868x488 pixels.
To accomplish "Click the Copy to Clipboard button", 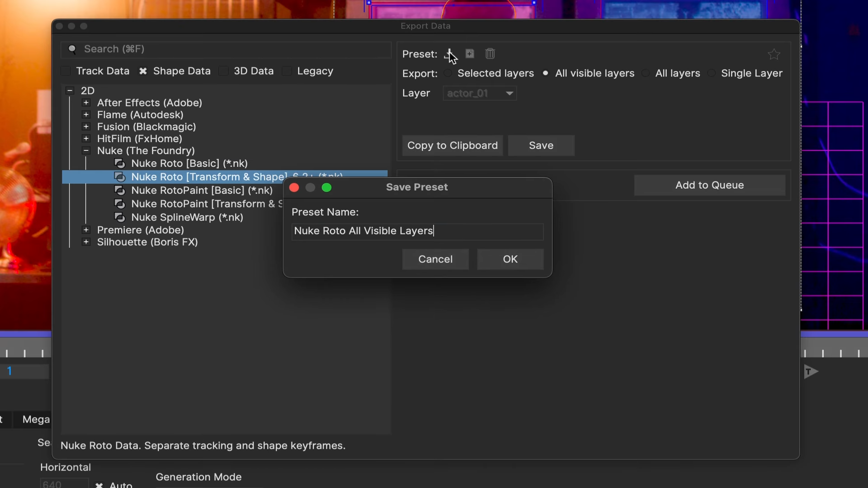I will click(x=453, y=145).
